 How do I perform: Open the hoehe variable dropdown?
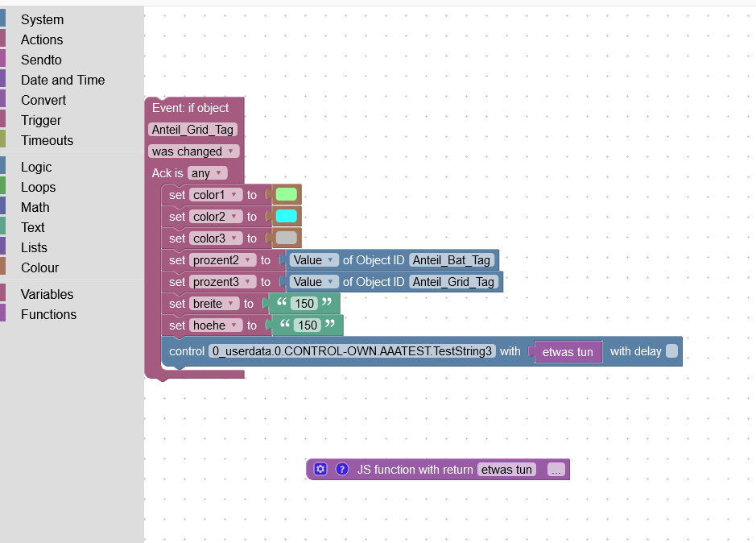[x=216, y=325]
